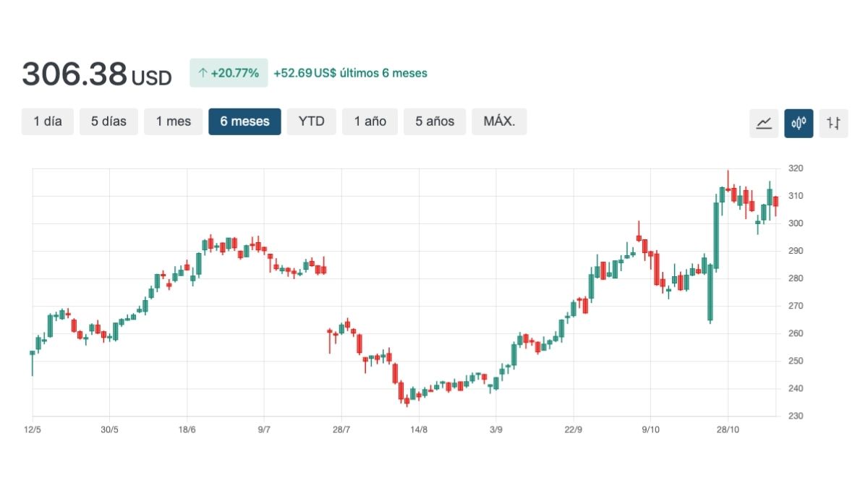Click the 28/7 date label on axis
The height and width of the screenshot is (488, 868).
click(x=341, y=429)
